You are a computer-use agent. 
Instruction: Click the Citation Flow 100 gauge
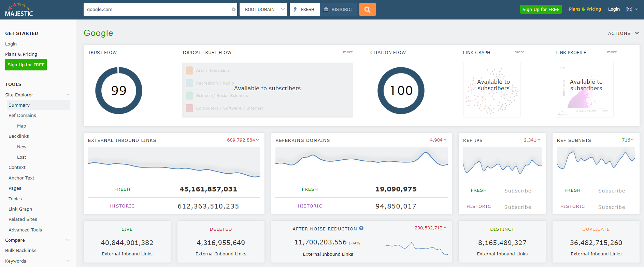coord(401,91)
